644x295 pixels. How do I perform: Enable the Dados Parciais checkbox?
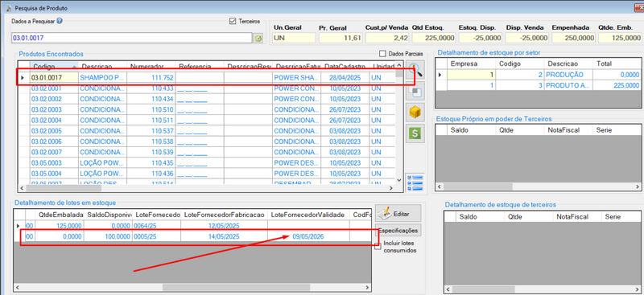coord(382,54)
